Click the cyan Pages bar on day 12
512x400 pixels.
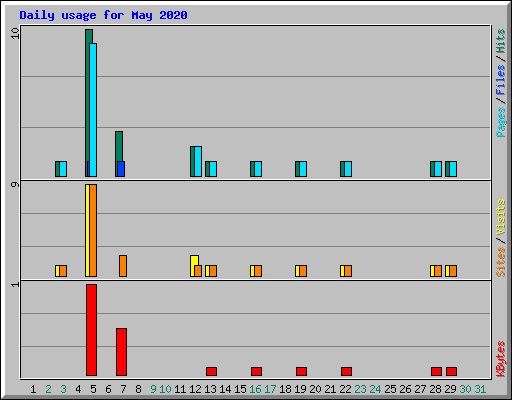198,161
